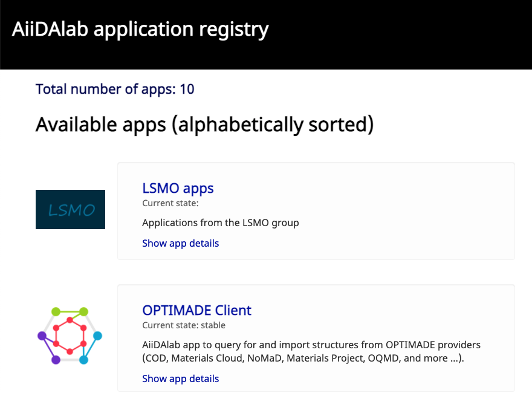Viewport: 532px width, 396px height.
Task: Click the OPTIMADE hexagon logo
Action: [70, 336]
